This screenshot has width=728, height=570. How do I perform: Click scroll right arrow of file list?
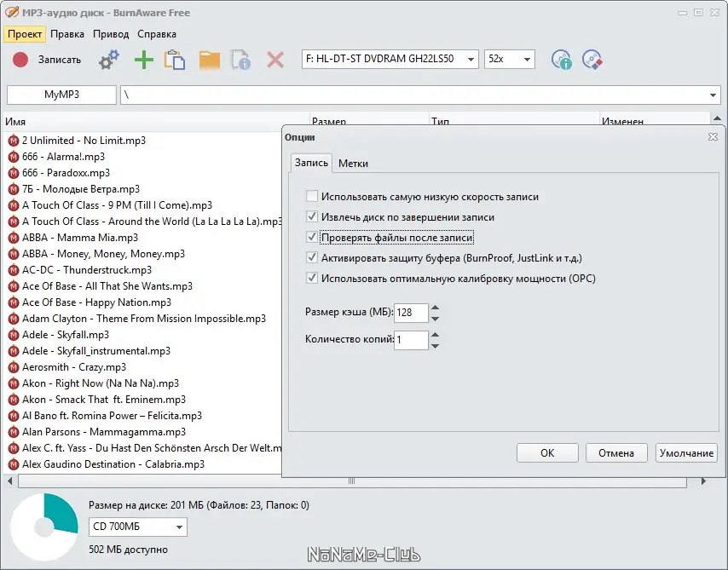(x=703, y=481)
